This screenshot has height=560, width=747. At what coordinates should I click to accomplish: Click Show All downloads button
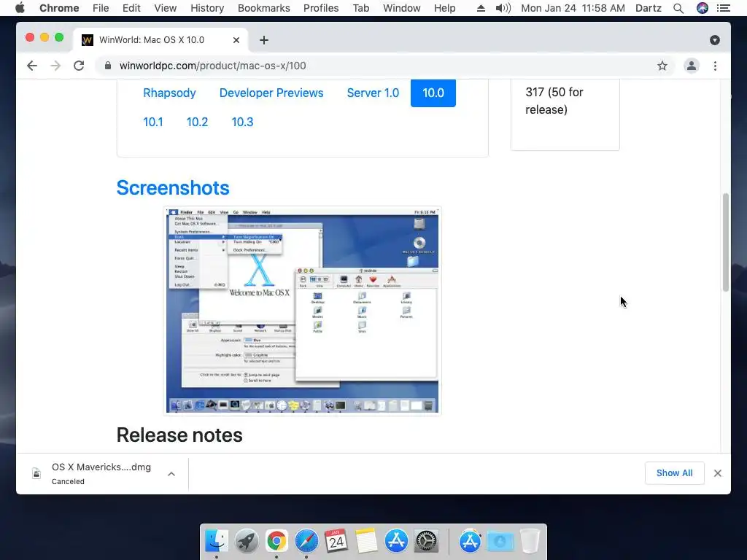click(674, 472)
